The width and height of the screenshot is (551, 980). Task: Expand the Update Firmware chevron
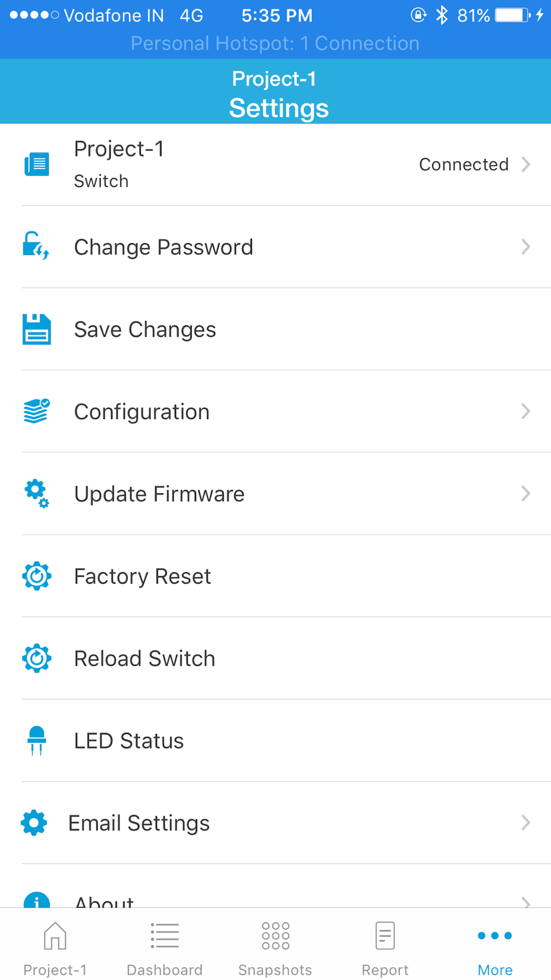[526, 493]
